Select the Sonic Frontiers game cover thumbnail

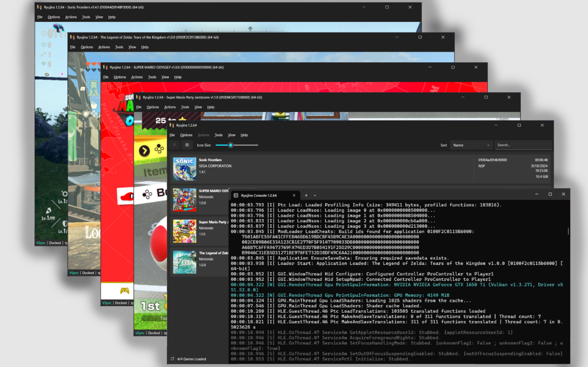tap(185, 169)
